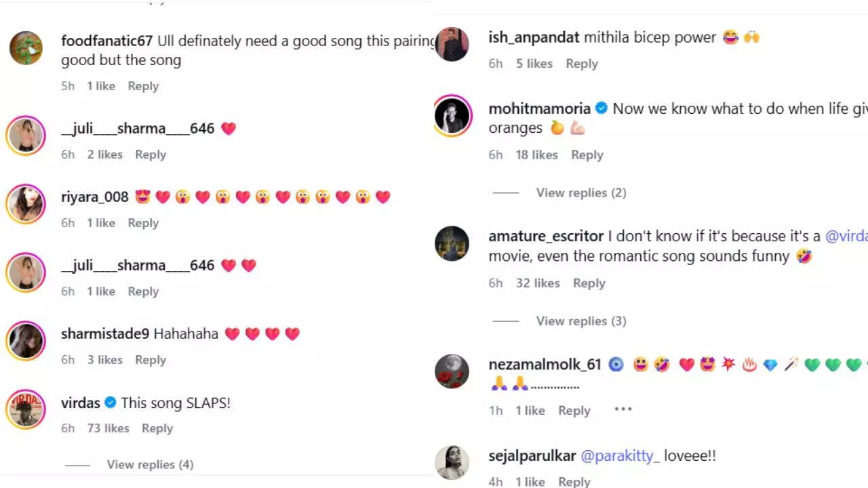Open mohitmamoria username link
This screenshot has height=488, width=868.
tap(539, 108)
